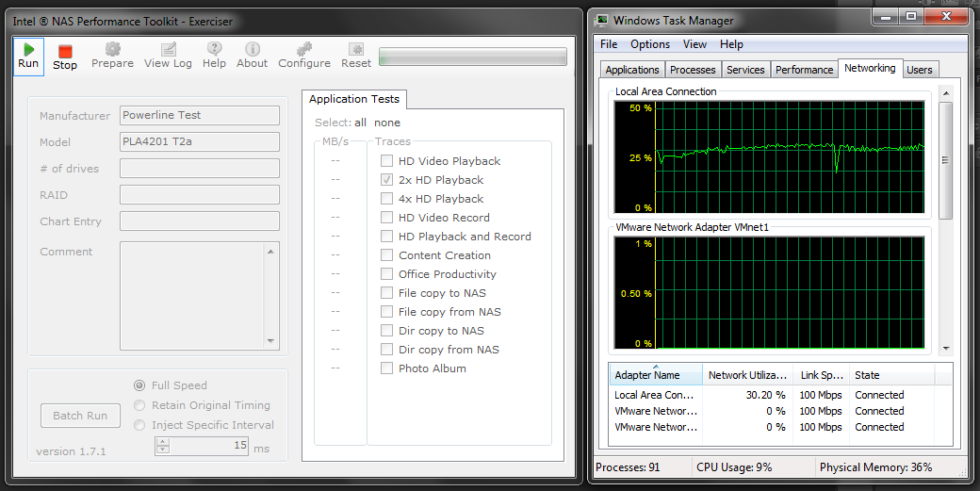Sort by Adapter Name column header
This screenshot has width=980, height=491.
point(656,375)
